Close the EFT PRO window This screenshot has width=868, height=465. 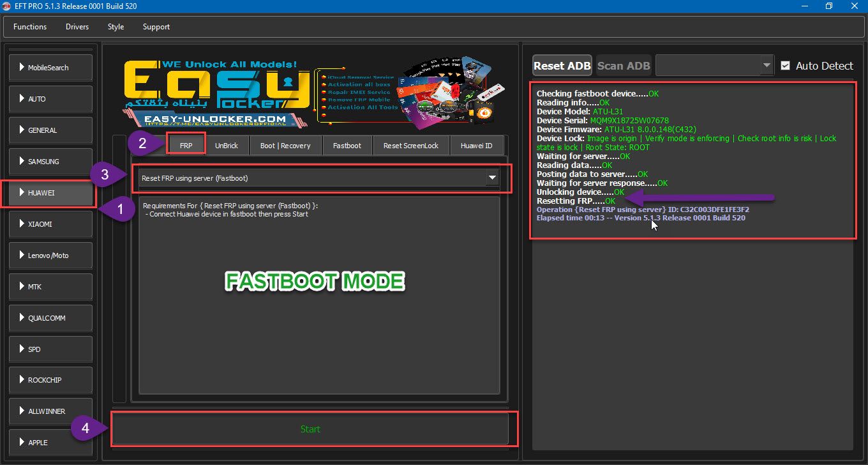[855, 6]
